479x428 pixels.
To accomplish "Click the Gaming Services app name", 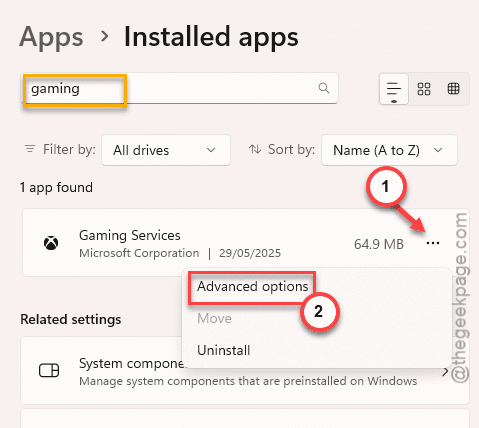I will pyautogui.click(x=130, y=235).
